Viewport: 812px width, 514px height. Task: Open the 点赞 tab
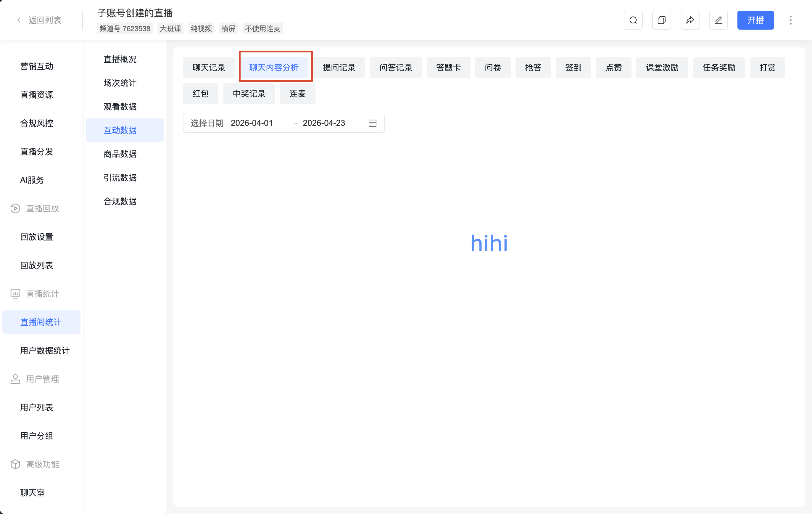pos(613,68)
